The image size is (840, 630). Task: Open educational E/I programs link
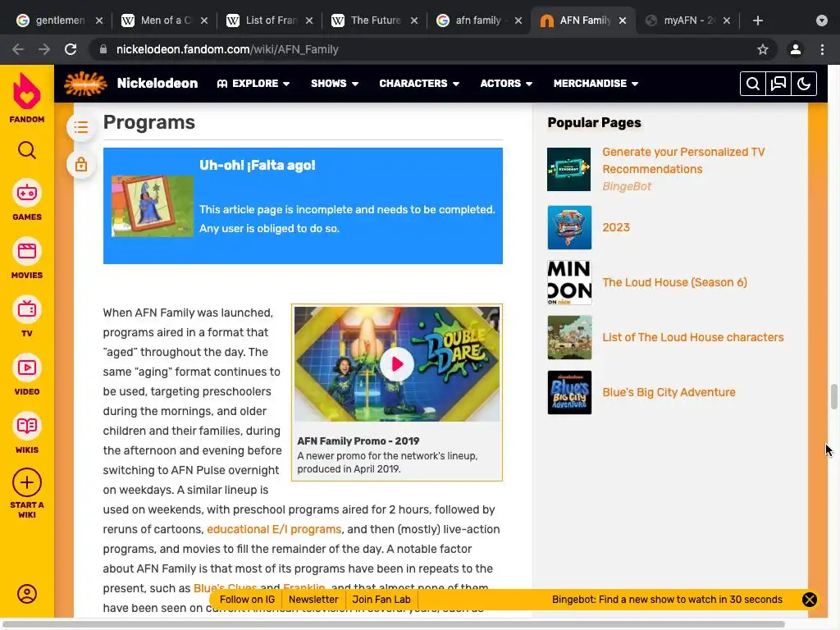coord(274,529)
